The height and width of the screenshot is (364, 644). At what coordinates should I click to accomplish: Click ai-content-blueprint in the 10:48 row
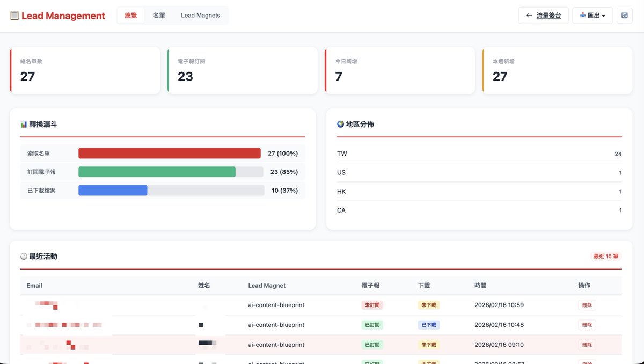point(276,325)
